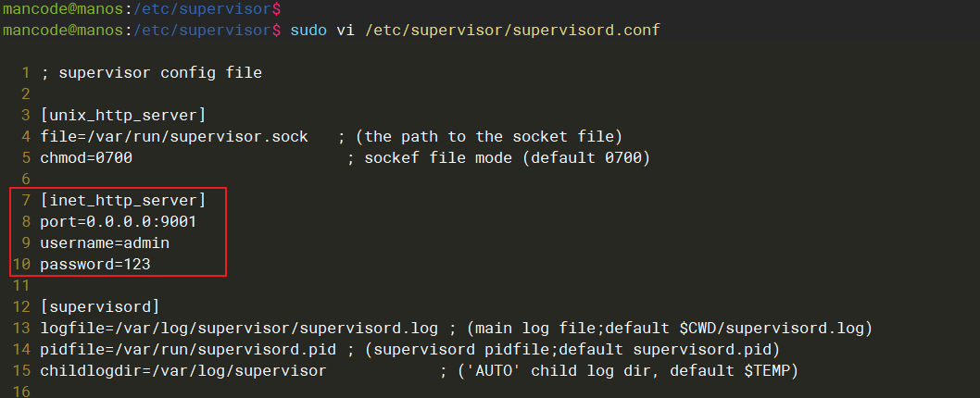Screen dimensions: 980x398
Task: Click the 'sockef file mode (default 0700)' comment
Action: [x=508, y=157]
